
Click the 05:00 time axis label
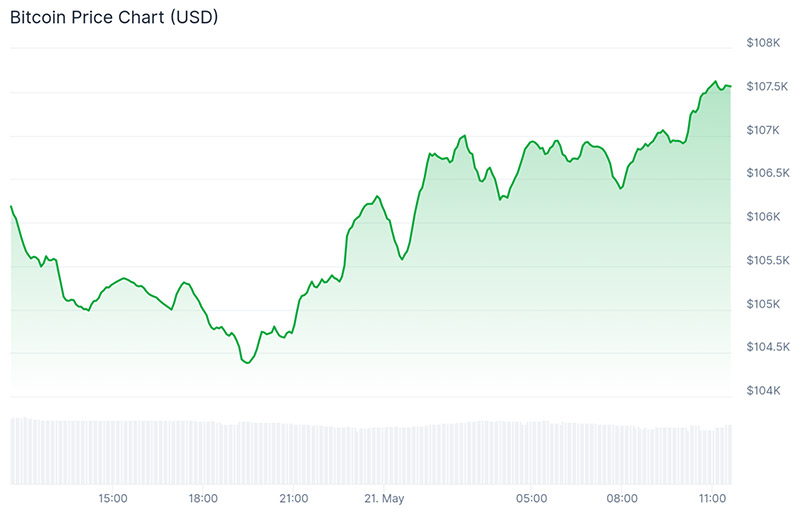[x=531, y=499]
